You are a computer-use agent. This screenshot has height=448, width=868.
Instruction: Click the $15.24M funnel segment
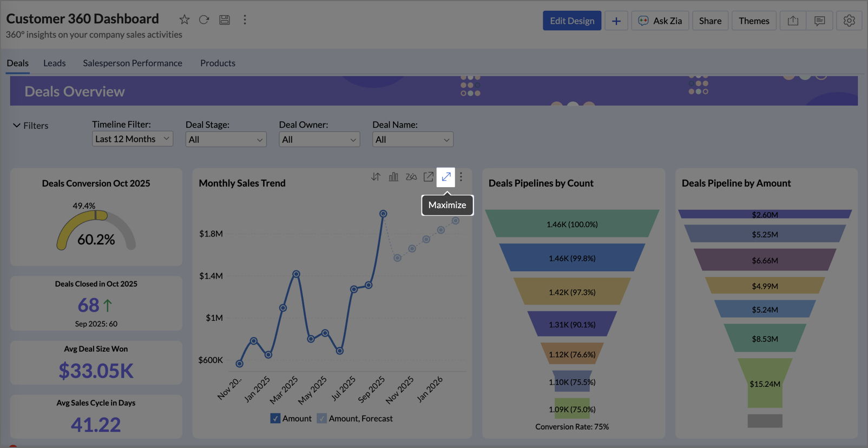[x=765, y=384]
